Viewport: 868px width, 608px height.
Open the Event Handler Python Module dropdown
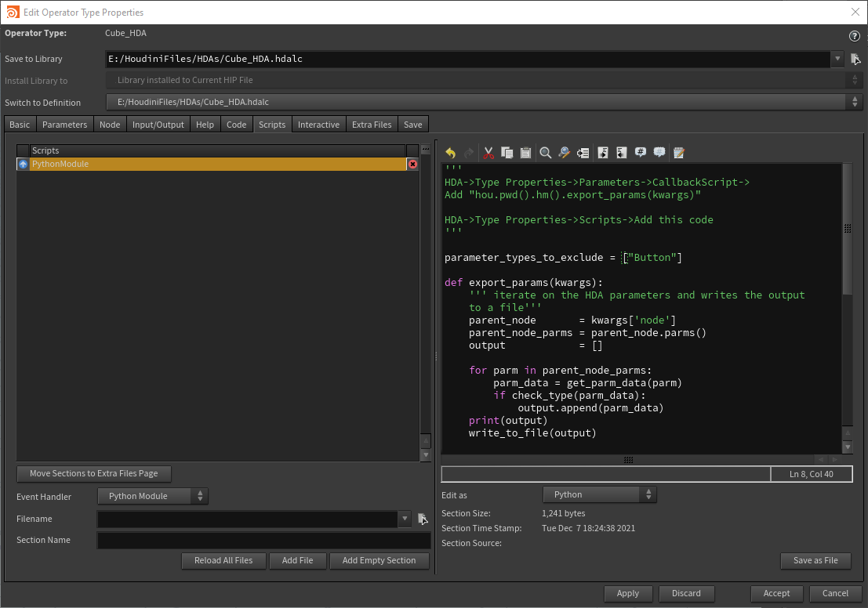[x=153, y=496]
